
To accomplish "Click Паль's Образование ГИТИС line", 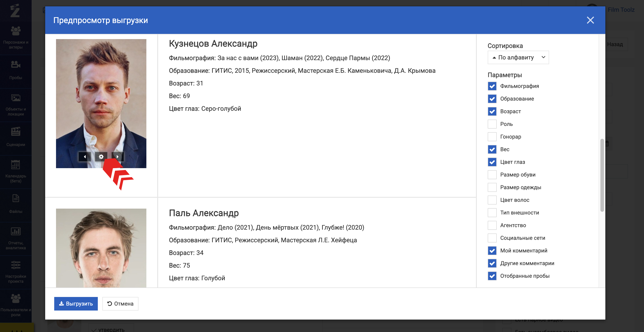I will tap(263, 240).
